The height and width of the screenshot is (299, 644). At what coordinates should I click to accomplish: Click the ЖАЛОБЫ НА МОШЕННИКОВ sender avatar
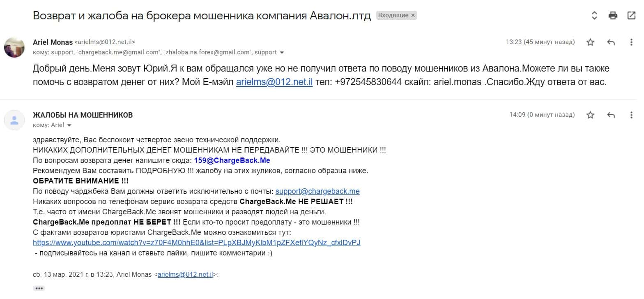coord(14,120)
